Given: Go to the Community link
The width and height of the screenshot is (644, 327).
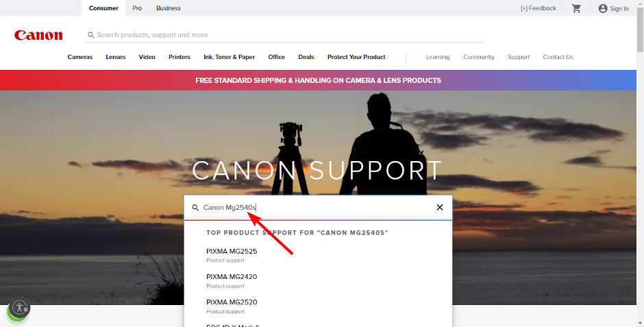Looking at the screenshot, I should [479, 57].
